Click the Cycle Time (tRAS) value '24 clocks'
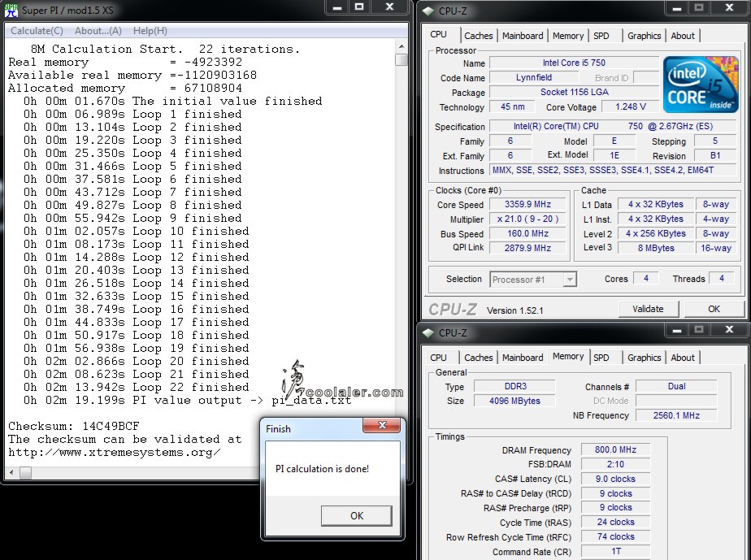Screen dimensions: 751x560 (x=615, y=522)
